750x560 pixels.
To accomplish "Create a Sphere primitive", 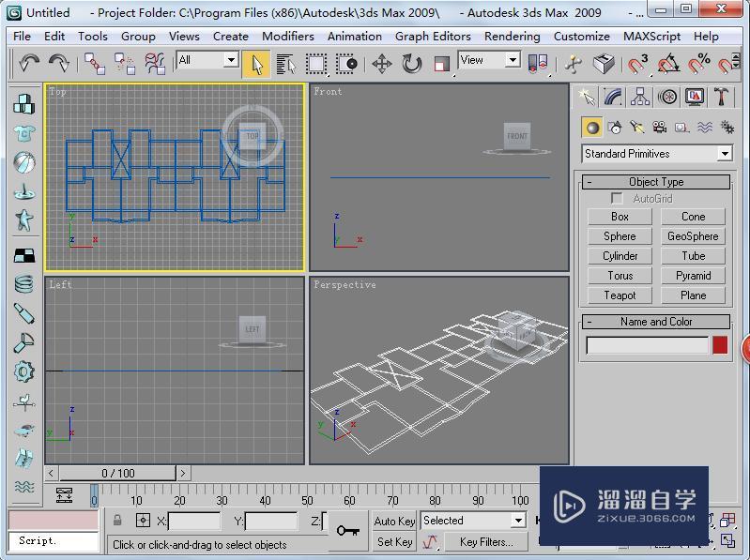I will pyautogui.click(x=620, y=236).
